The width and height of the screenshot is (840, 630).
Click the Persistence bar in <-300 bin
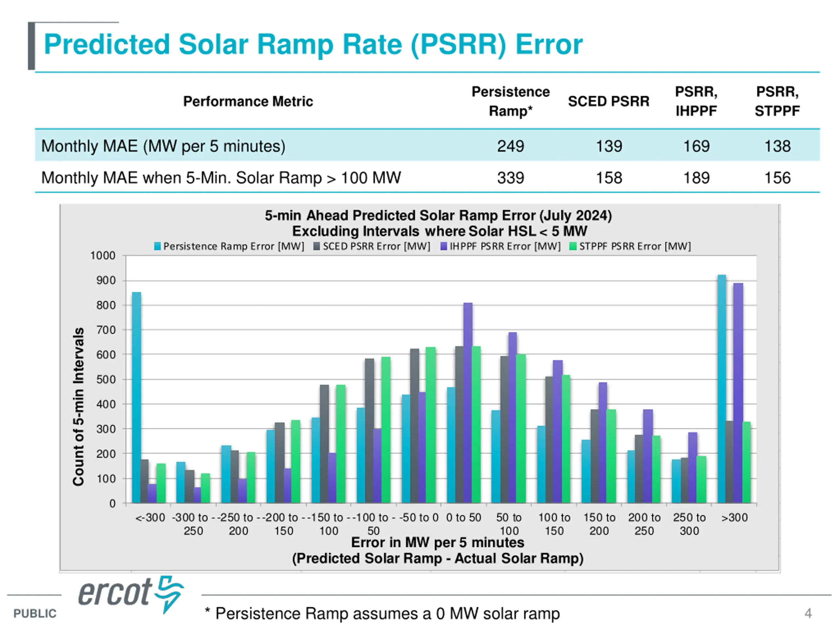point(136,398)
